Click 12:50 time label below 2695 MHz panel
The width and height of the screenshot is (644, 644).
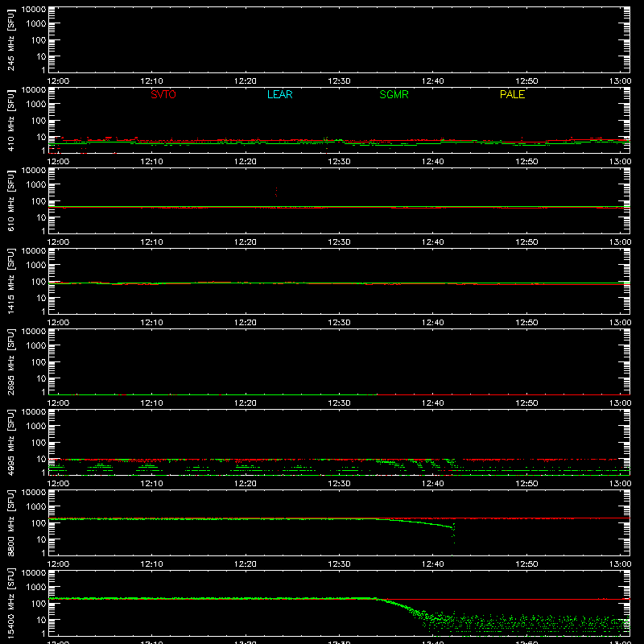[526, 403]
